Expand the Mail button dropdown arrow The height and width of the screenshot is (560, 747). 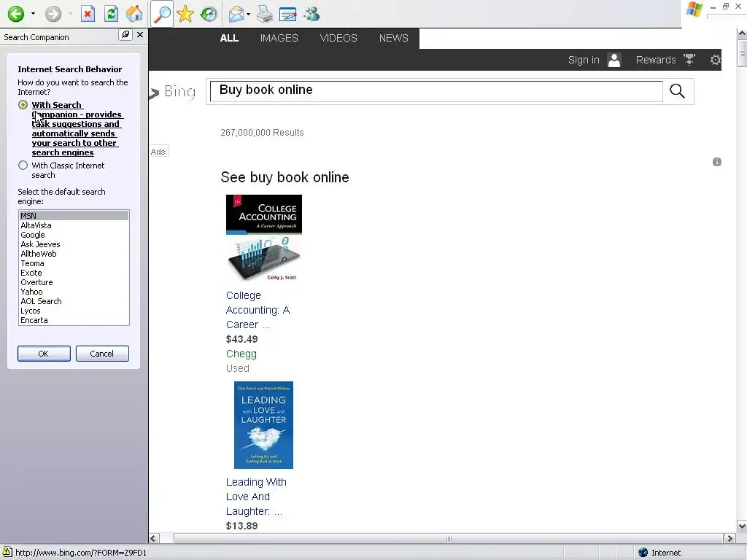248,15
